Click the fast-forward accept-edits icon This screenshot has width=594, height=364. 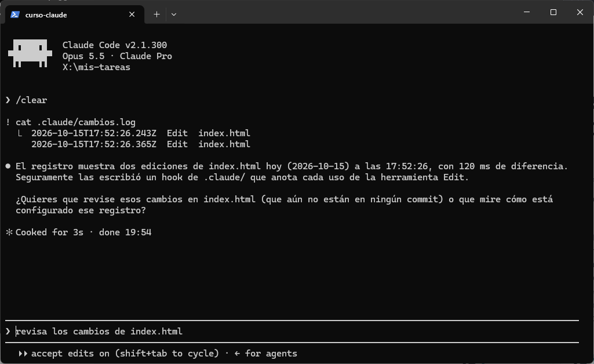coord(23,354)
